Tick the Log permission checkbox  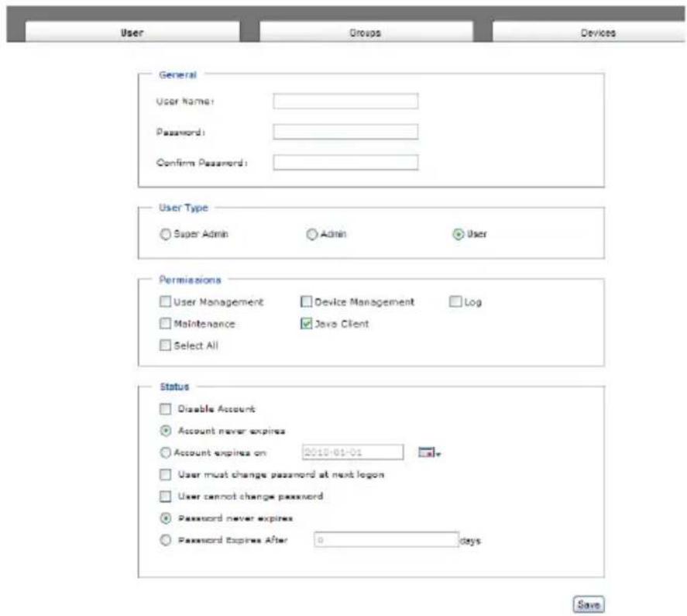(455, 301)
